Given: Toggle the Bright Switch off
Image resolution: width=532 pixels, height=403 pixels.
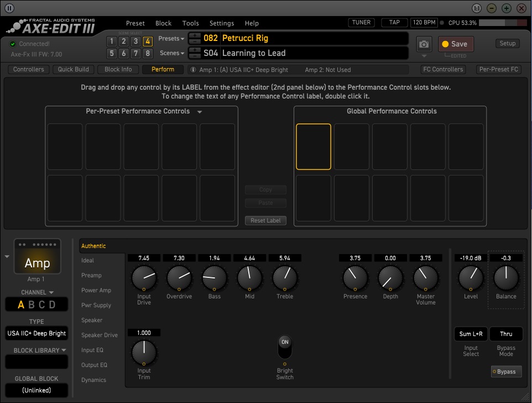Looking at the screenshot, I should (285, 347).
